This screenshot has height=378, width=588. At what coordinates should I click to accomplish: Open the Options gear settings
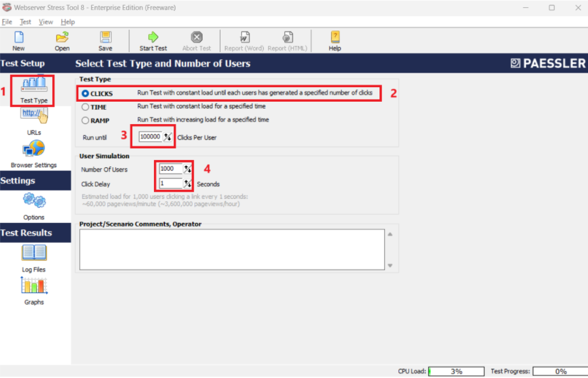34,207
